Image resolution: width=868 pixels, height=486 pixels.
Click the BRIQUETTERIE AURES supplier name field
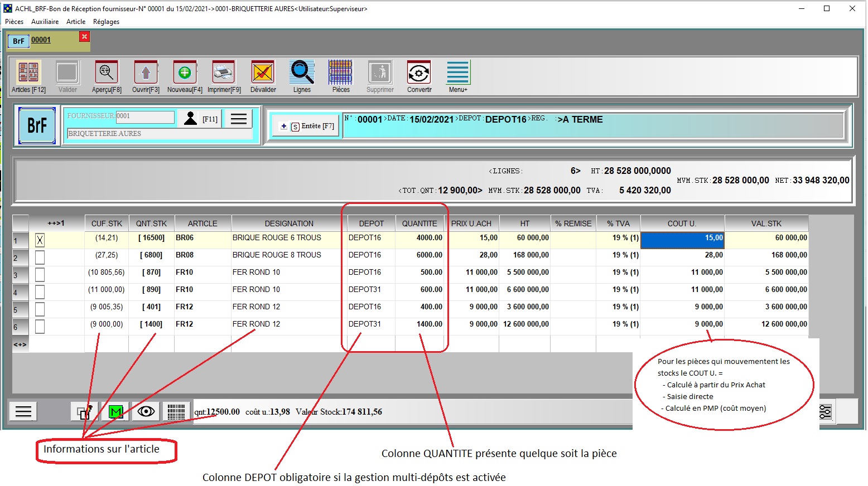(x=159, y=134)
